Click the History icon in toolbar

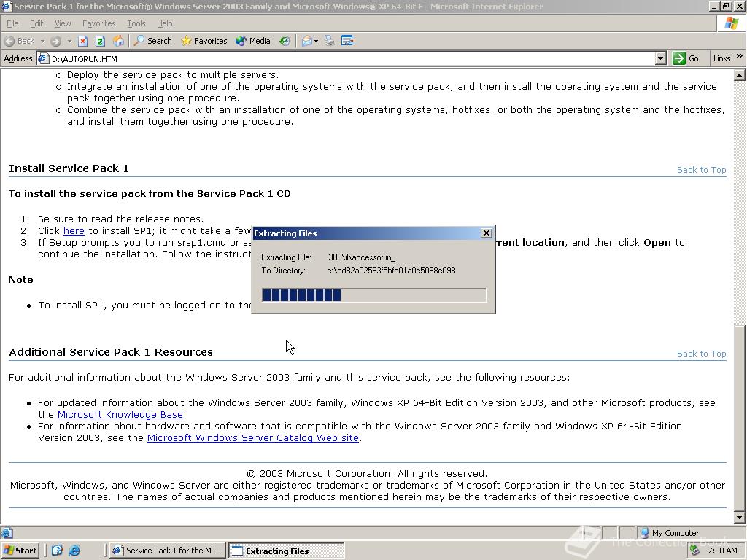(x=285, y=41)
